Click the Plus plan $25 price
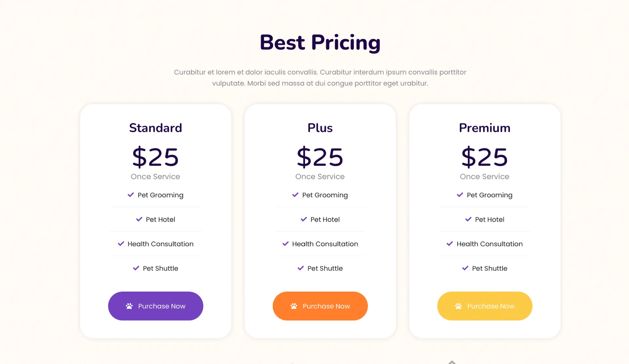Image resolution: width=629 pixels, height=364 pixels. (320, 157)
